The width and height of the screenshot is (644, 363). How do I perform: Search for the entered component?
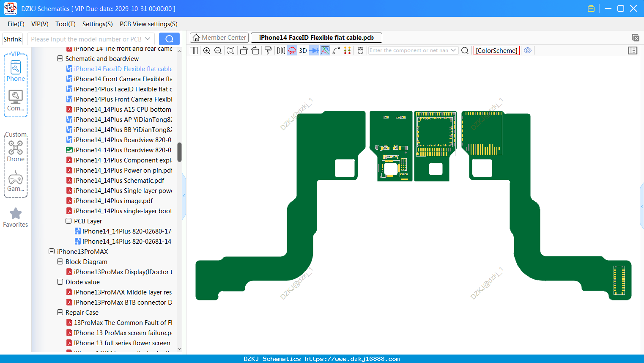point(465,51)
